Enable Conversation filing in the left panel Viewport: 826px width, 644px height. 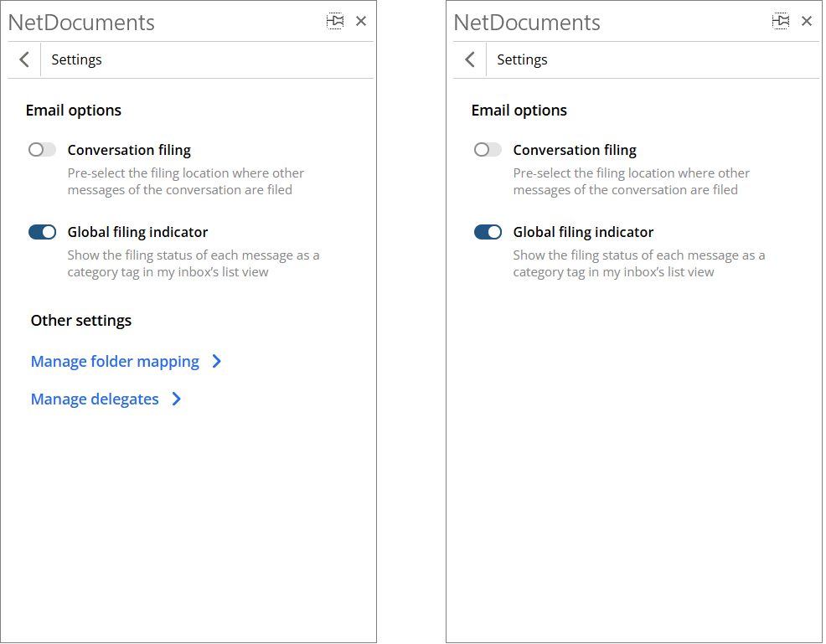[x=41, y=149]
